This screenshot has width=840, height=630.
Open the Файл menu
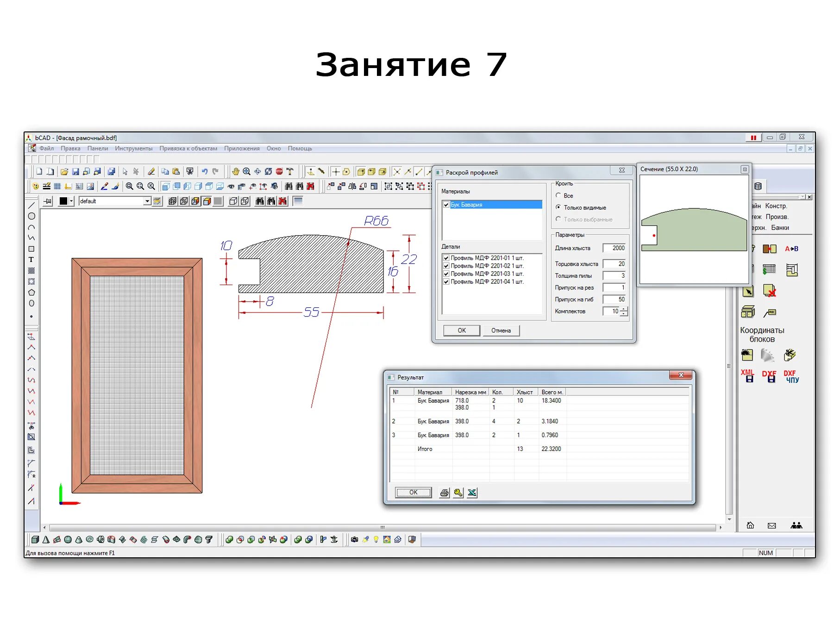tap(46, 149)
